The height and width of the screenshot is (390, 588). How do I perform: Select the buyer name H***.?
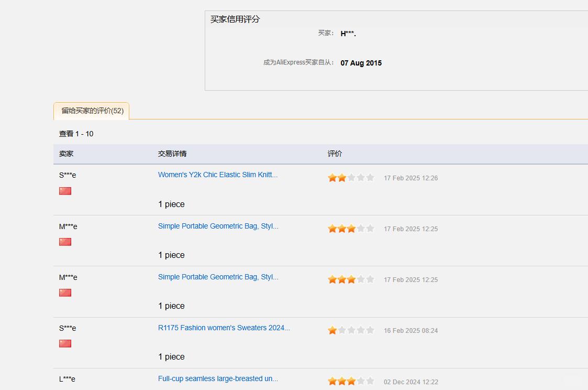click(x=348, y=34)
